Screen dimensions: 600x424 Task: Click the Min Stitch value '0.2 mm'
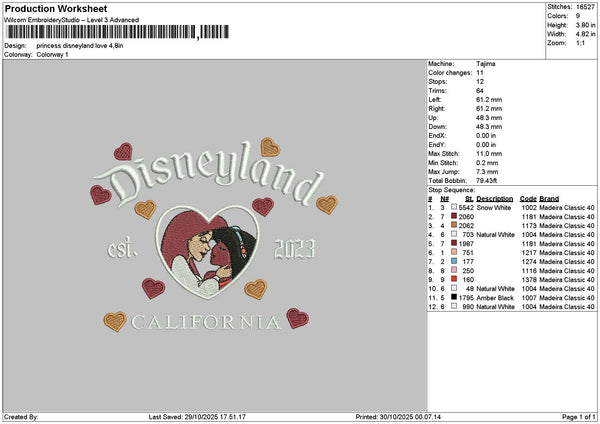[x=487, y=163]
